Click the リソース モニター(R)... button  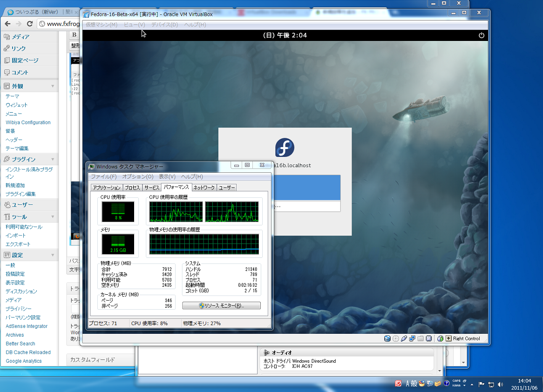click(x=221, y=306)
